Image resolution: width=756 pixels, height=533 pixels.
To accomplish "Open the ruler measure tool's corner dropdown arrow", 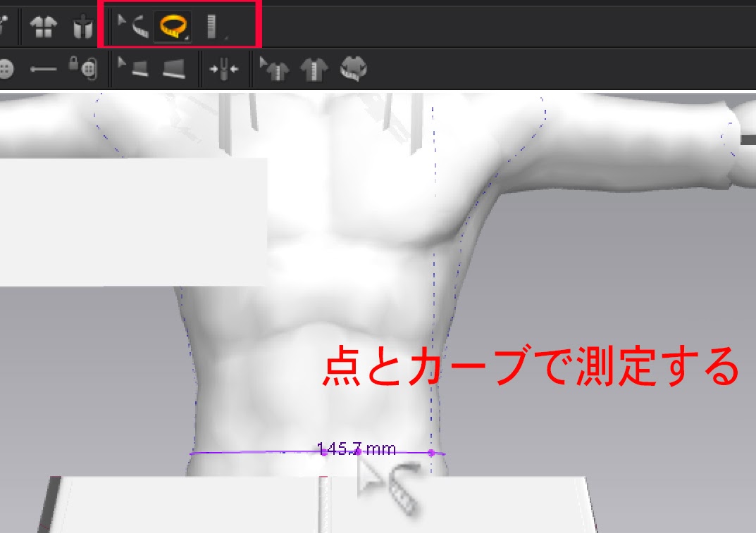I will [x=225, y=37].
